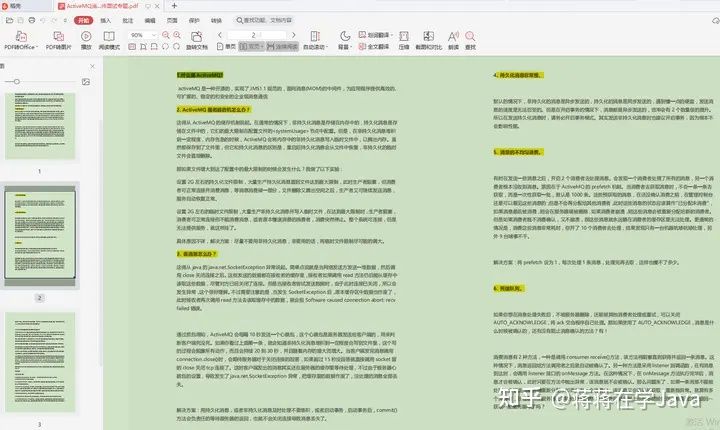
Task: Select 单页 single page layout
Action: coord(226,46)
